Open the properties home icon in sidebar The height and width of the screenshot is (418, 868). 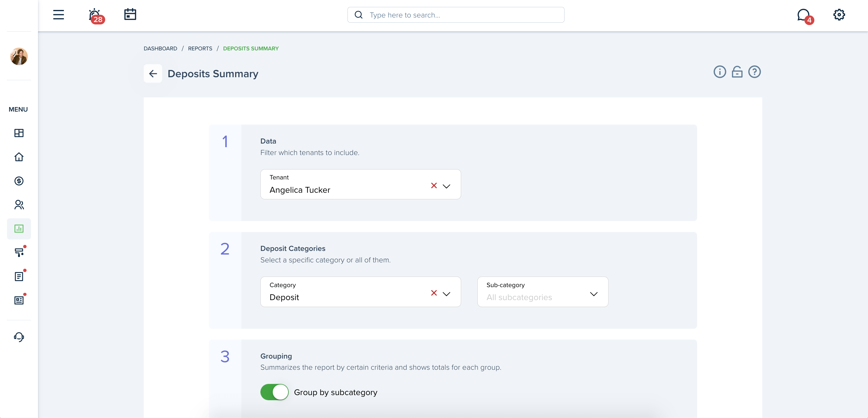19,157
